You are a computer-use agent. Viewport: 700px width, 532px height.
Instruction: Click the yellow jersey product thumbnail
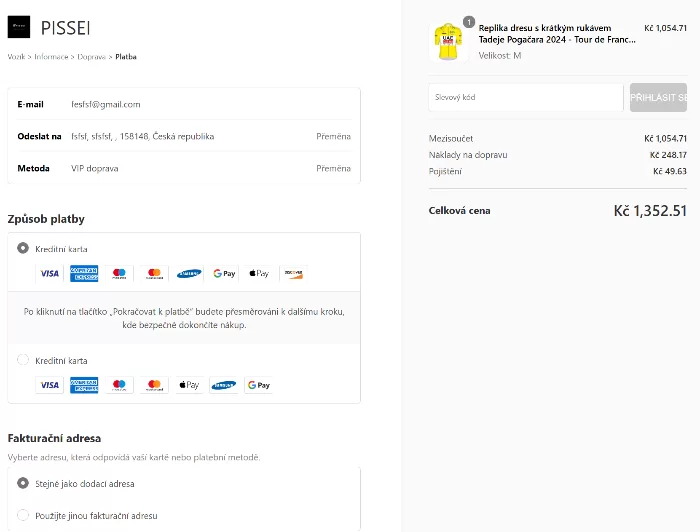click(448, 42)
